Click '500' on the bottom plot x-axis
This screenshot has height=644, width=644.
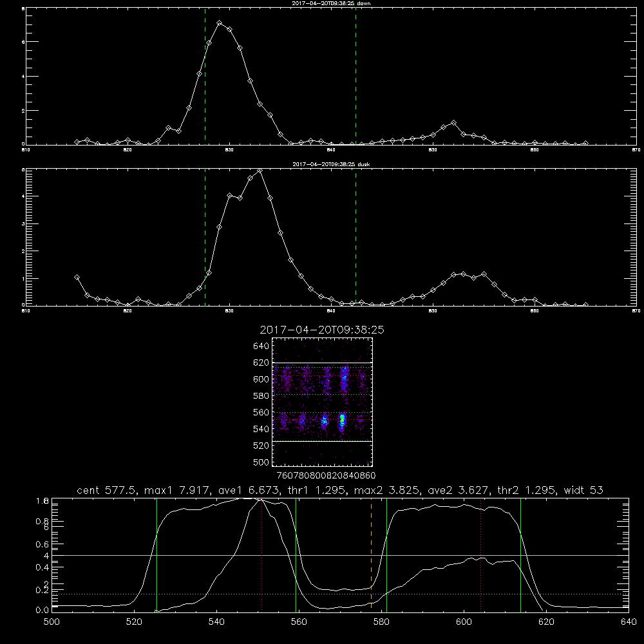click(x=52, y=622)
